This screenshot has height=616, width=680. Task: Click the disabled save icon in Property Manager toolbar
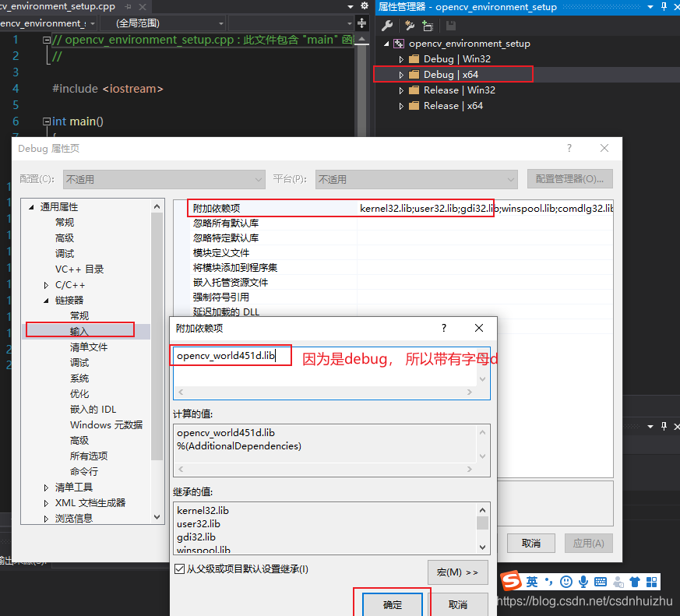pos(451,26)
